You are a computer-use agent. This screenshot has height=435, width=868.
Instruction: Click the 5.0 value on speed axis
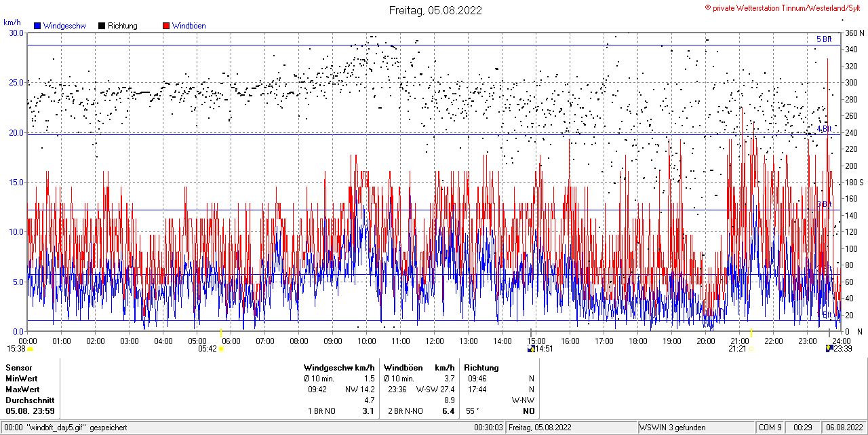tap(18, 282)
